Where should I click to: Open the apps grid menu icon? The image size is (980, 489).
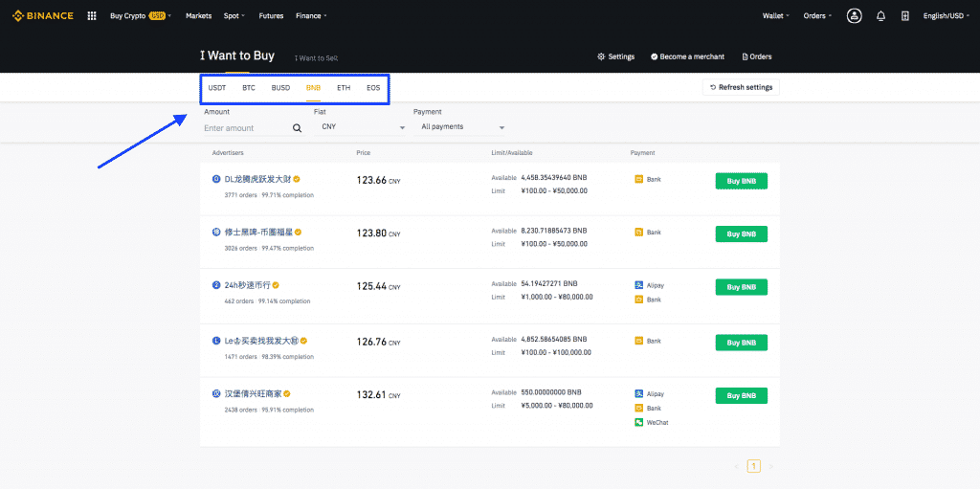(92, 15)
